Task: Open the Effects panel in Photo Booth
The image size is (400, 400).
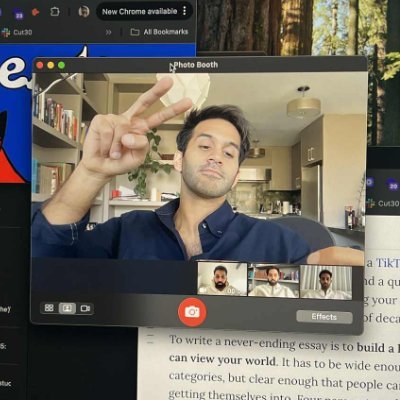Action: pos(324,317)
